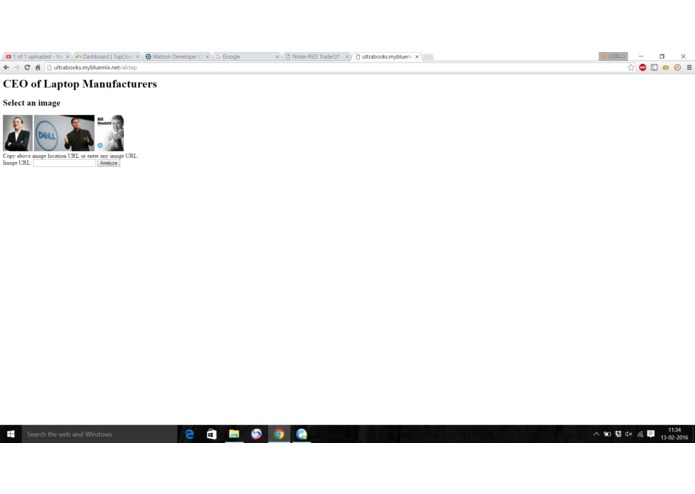Close the ultrabooks.mybluemix tab
Image resolution: width=695 pixels, height=494 pixels.
[417, 57]
